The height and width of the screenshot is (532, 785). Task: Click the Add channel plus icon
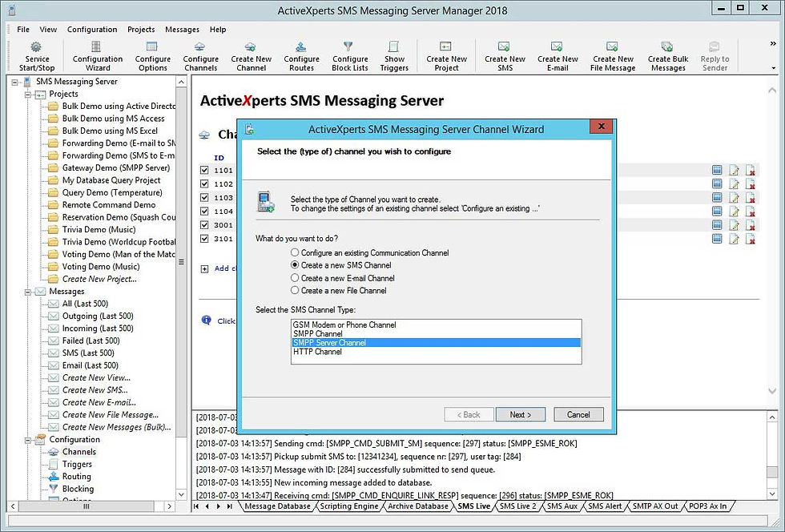coord(204,269)
